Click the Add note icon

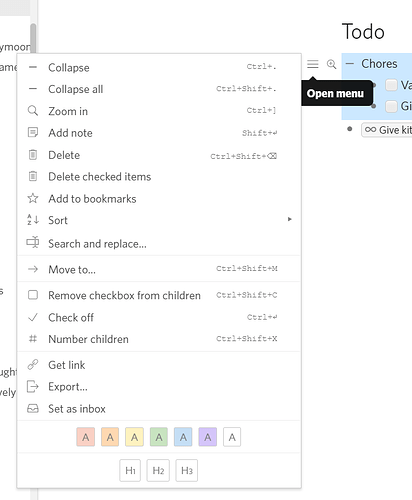33,133
